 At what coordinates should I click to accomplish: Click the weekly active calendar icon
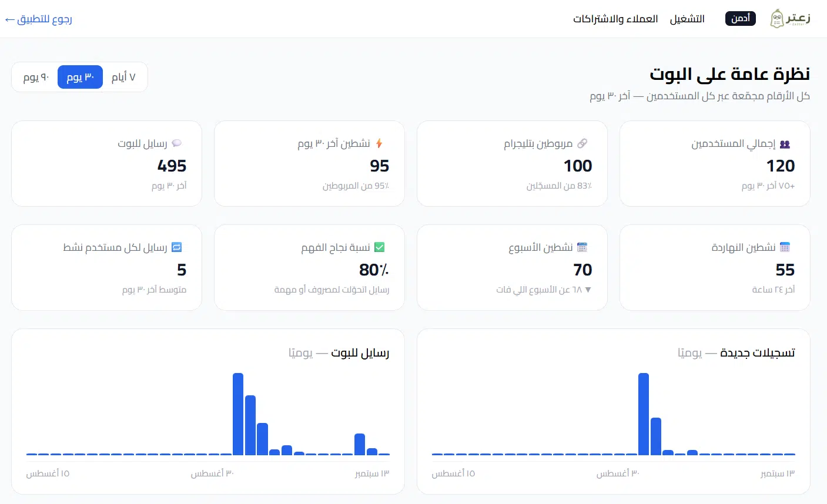[x=582, y=247]
